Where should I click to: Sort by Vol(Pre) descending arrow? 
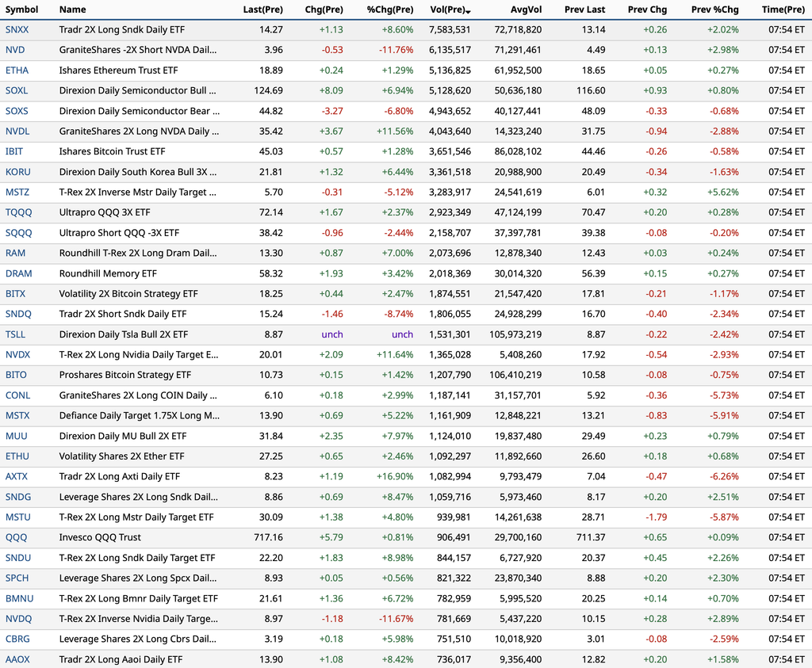coord(468,11)
